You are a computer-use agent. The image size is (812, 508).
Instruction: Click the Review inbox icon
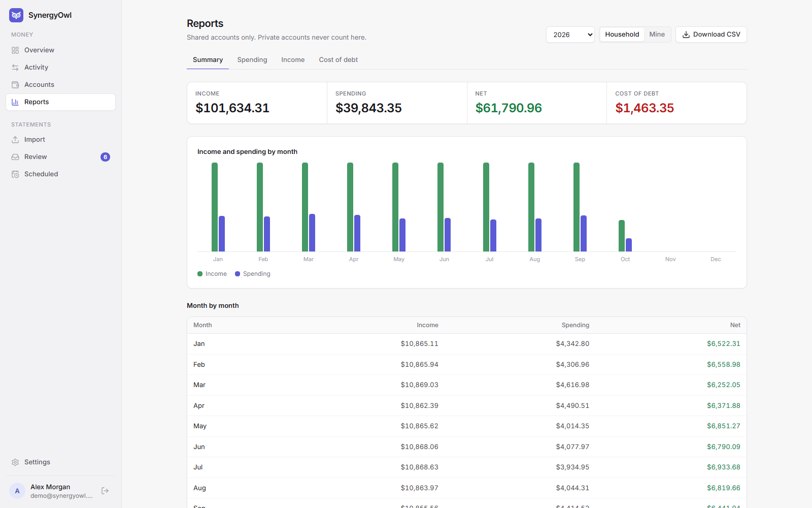pos(15,157)
